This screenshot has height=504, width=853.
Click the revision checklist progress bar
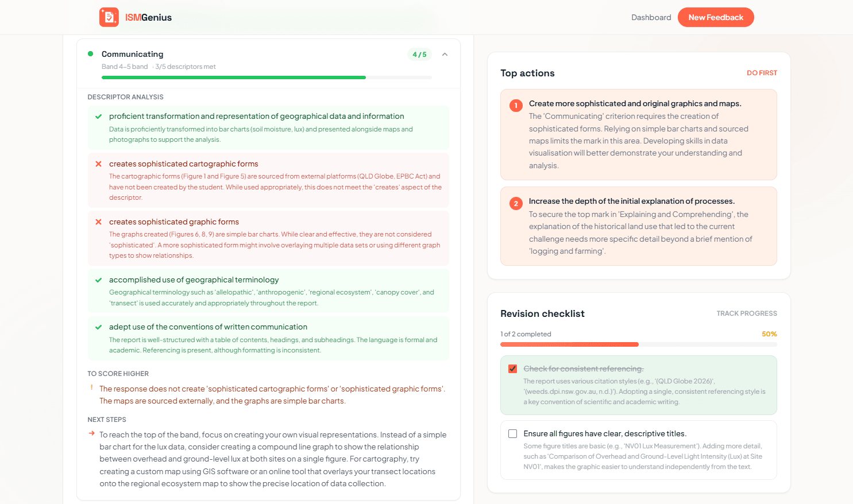(638, 344)
